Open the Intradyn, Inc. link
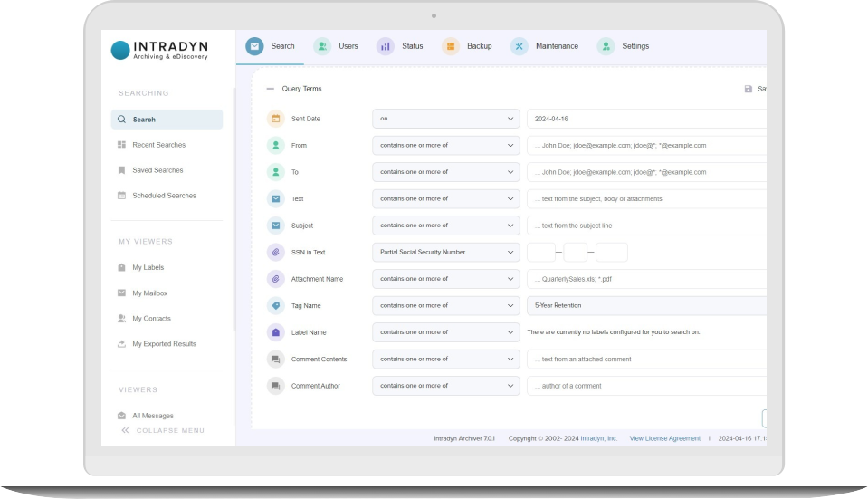Viewport: 868px width, 499px height. point(598,438)
